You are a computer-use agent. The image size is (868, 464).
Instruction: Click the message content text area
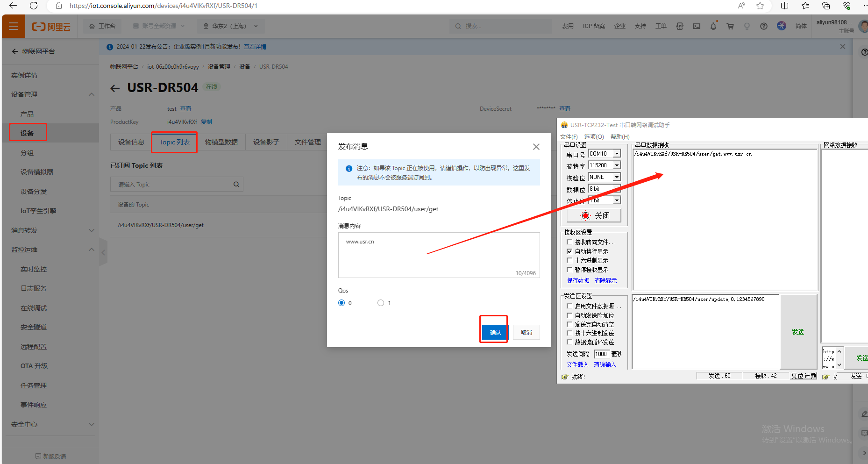[438, 255]
